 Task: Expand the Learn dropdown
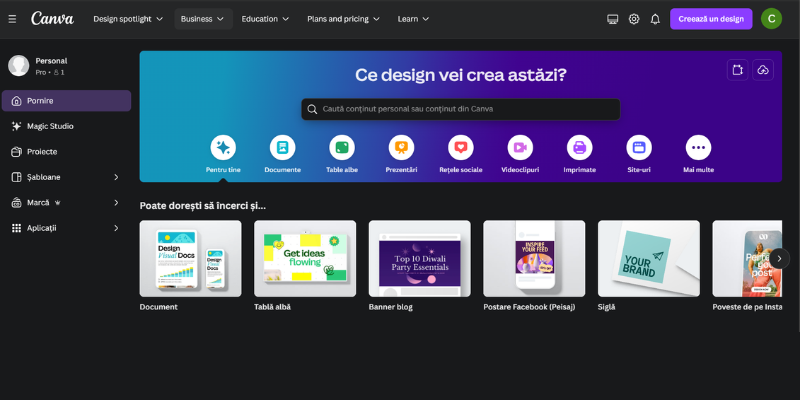(x=413, y=19)
